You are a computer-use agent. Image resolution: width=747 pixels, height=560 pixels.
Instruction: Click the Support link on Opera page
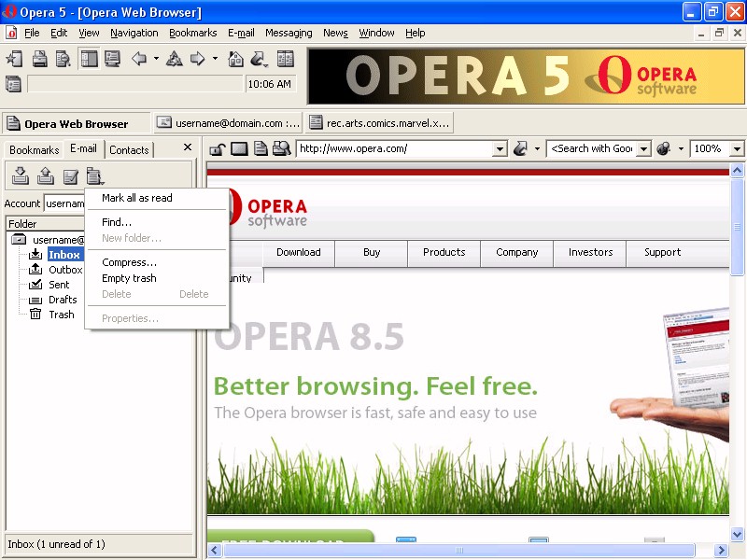pos(663,252)
